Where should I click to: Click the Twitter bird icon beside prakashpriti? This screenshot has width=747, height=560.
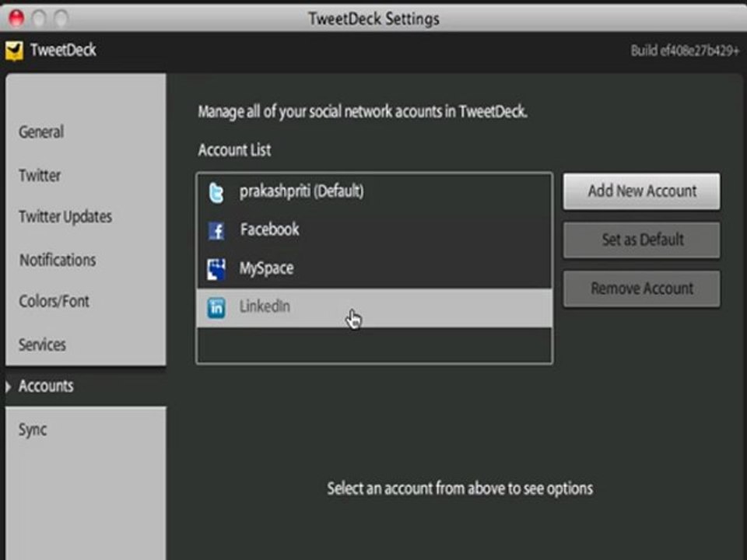[216, 192]
